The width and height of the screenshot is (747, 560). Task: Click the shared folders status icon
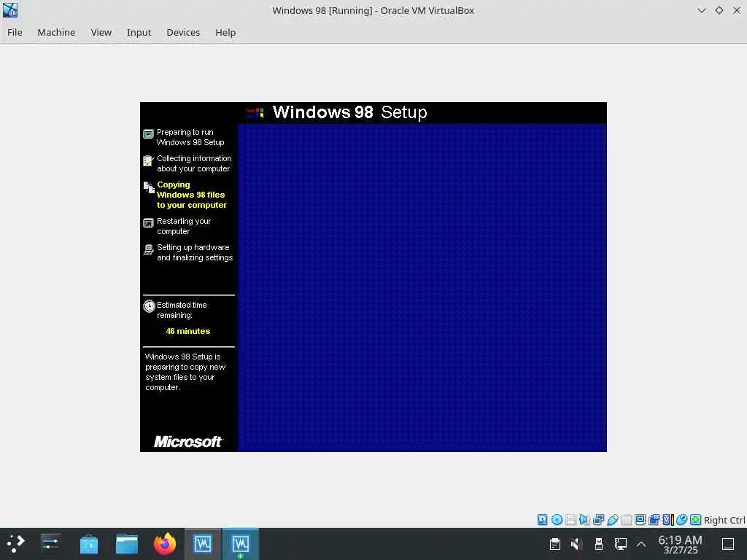point(627,519)
